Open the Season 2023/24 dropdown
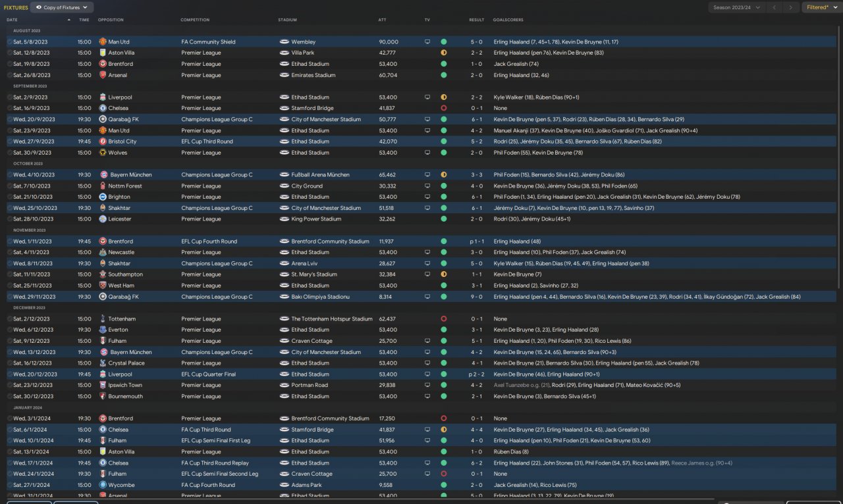The height and width of the screenshot is (504, 843). (x=737, y=7)
